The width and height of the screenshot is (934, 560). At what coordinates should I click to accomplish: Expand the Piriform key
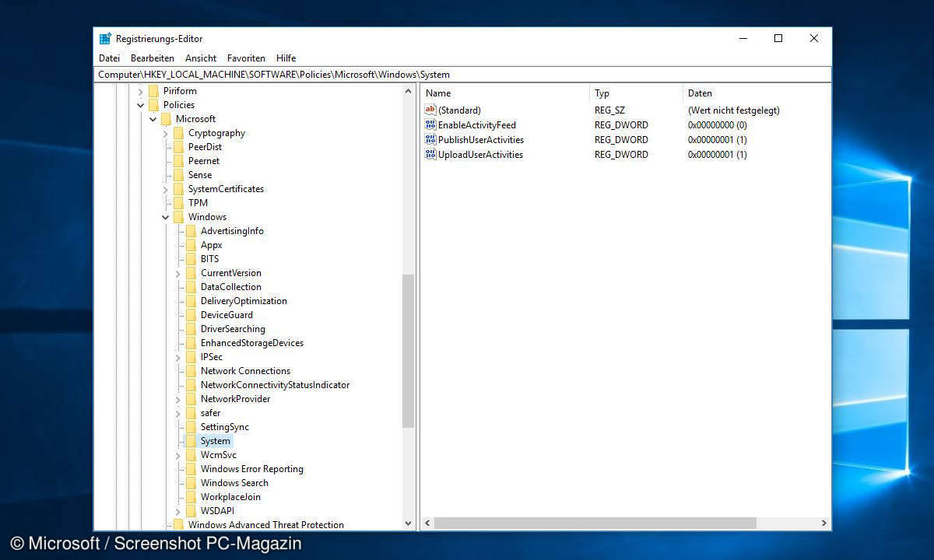pos(141,91)
